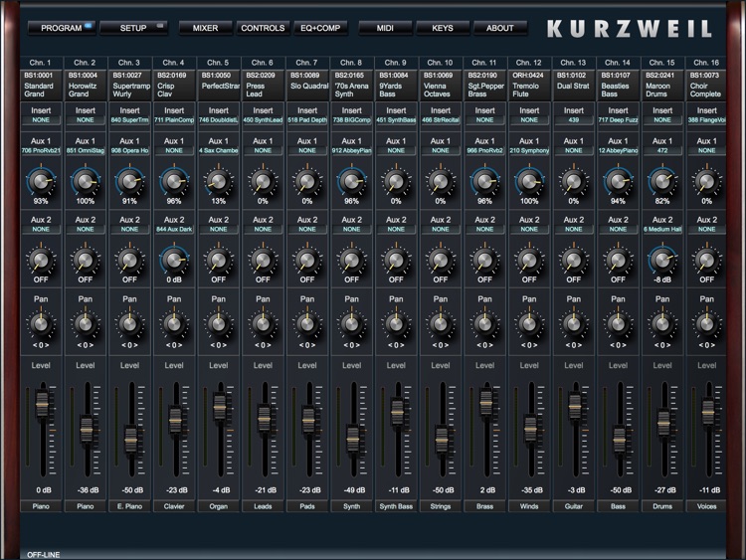The image size is (746, 560).
Task: Click the Chn. 5 channel header
Action: 219,63
